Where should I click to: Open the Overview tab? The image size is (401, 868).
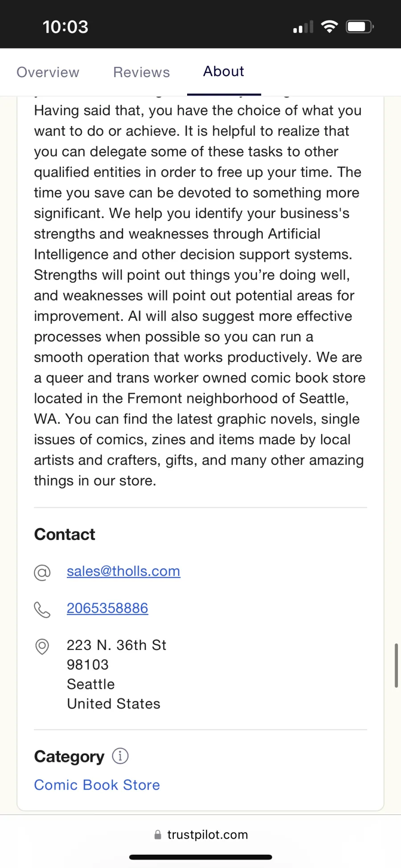[x=48, y=72]
